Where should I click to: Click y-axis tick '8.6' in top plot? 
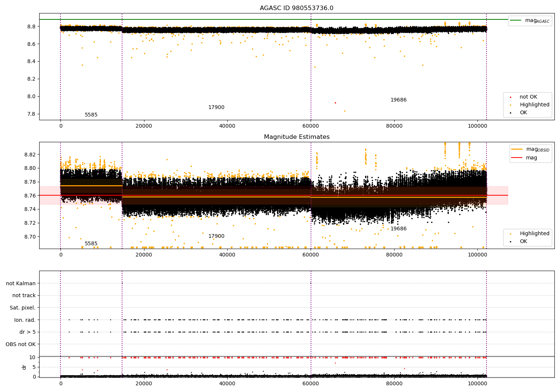31,44
